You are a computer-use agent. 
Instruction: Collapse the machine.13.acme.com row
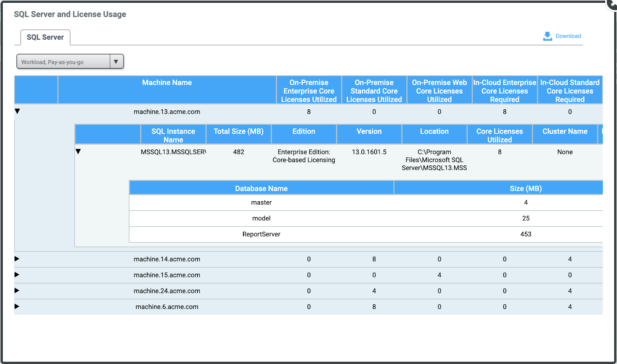pyautogui.click(x=17, y=111)
